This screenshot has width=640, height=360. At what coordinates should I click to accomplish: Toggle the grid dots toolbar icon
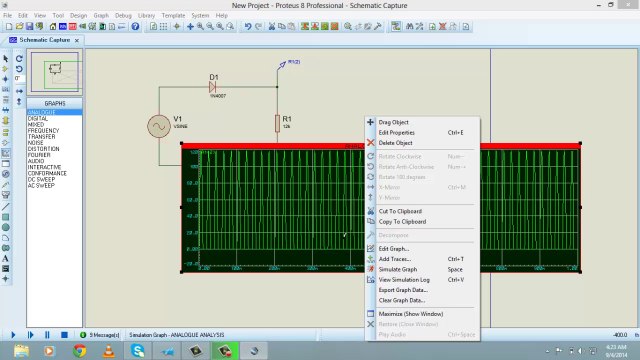tap(163, 27)
